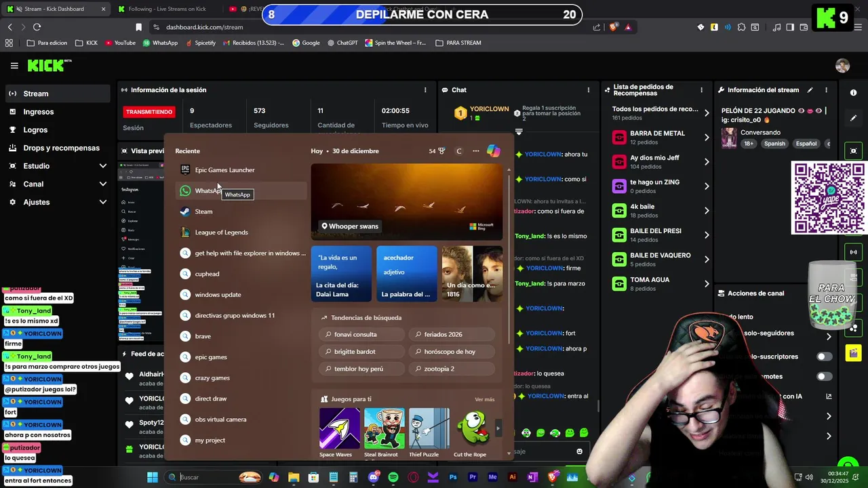The width and height of the screenshot is (868, 488).
Task: Open the PARA STREAM bookmarks folder
Action: click(x=458, y=43)
